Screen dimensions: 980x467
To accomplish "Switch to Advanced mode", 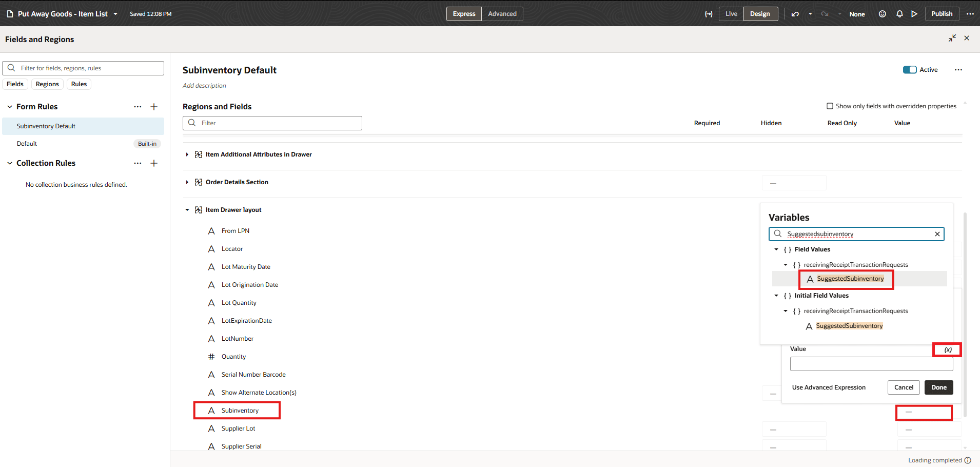I will (502, 14).
